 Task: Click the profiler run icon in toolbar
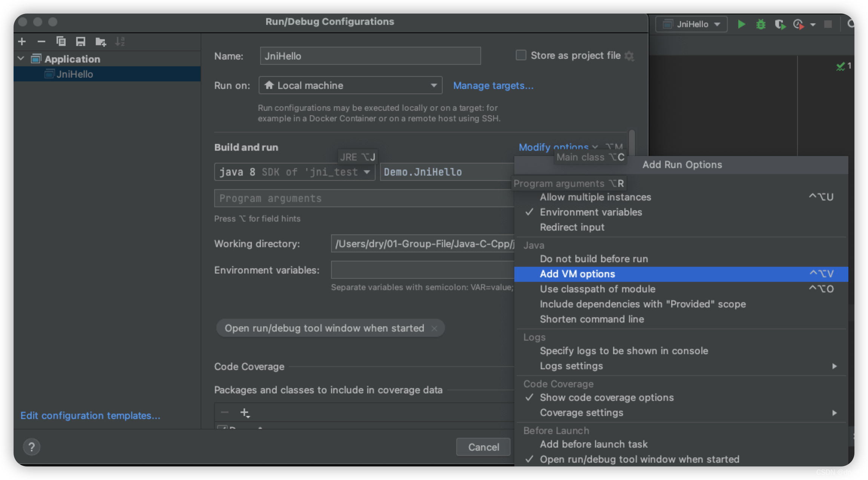point(799,24)
